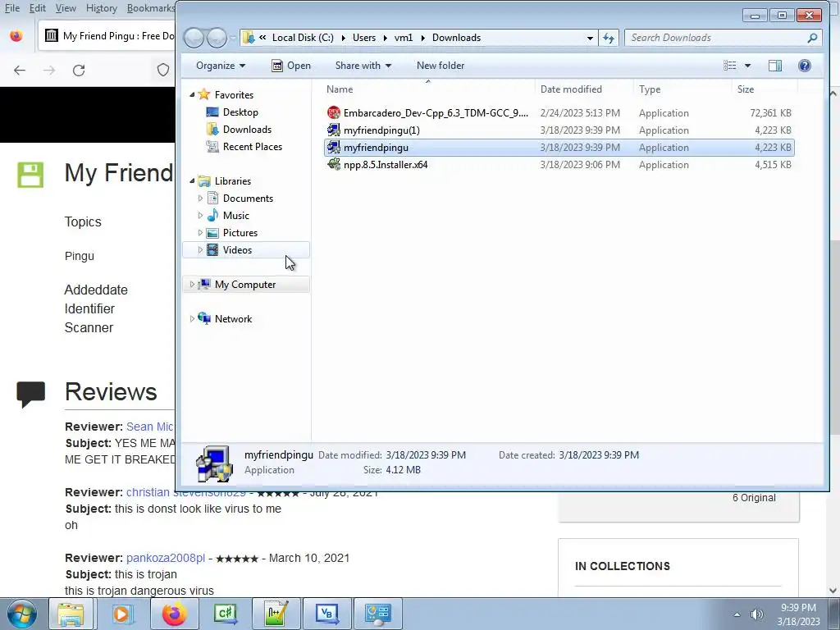The height and width of the screenshot is (630, 840).
Task: Open the Visual C# taskbar icon
Action: coord(225,614)
